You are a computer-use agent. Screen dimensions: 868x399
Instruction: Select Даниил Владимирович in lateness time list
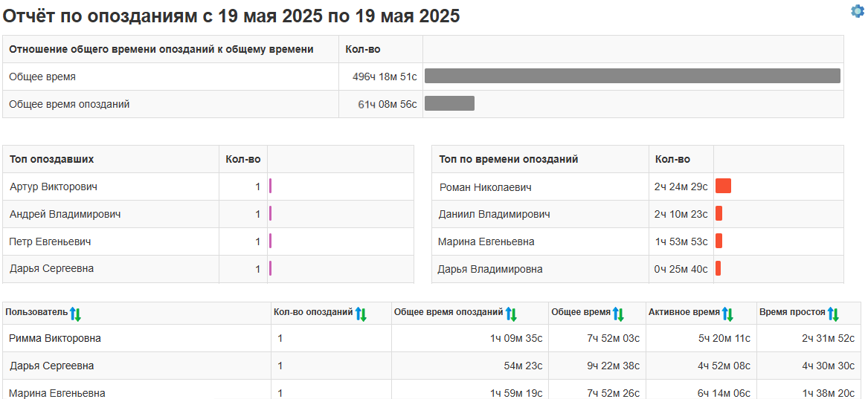tap(494, 214)
